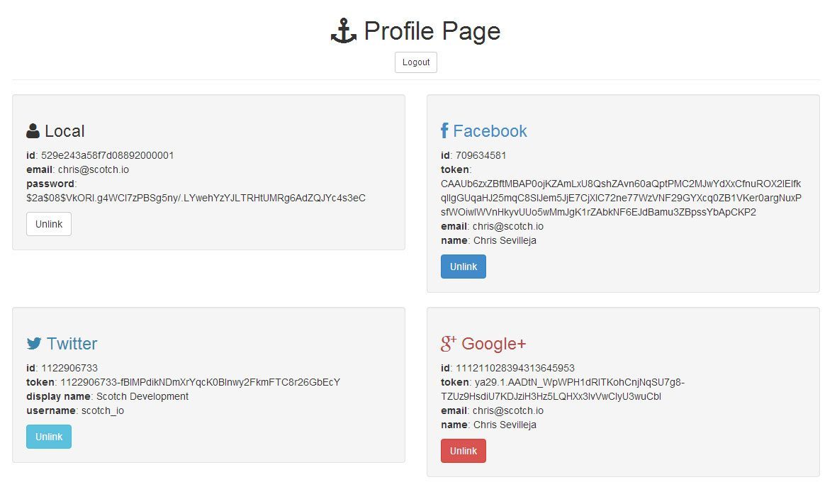Click the anchor icon beside Profile Page
This screenshot has height=504, width=837.
point(343,30)
